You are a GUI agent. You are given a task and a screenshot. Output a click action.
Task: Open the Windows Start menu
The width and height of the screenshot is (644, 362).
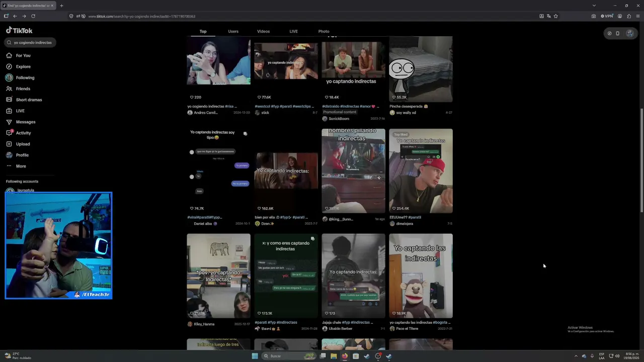(x=255, y=356)
